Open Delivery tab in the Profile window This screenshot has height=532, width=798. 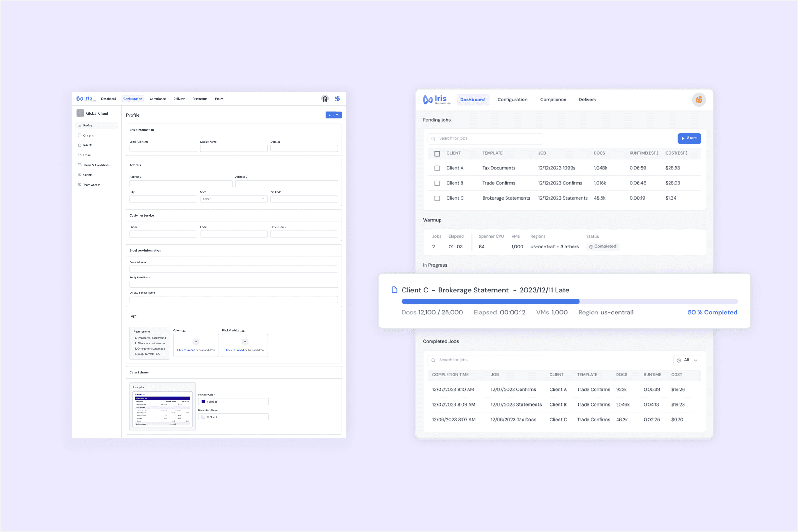pos(179,99)
